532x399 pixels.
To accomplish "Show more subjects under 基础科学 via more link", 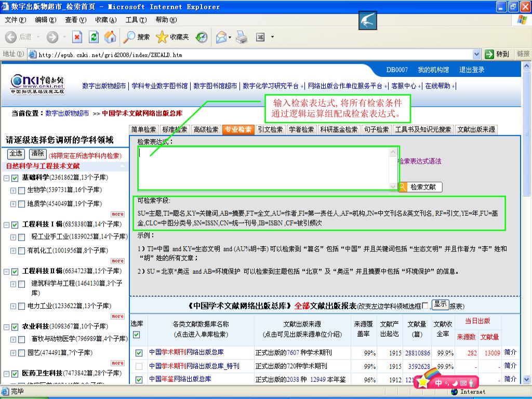I will click(117, 214).
